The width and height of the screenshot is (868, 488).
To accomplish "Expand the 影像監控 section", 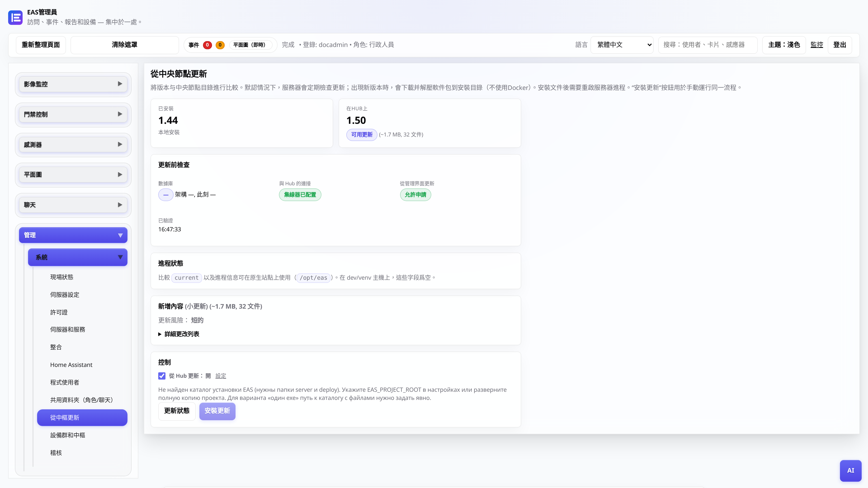I will 73,84.
